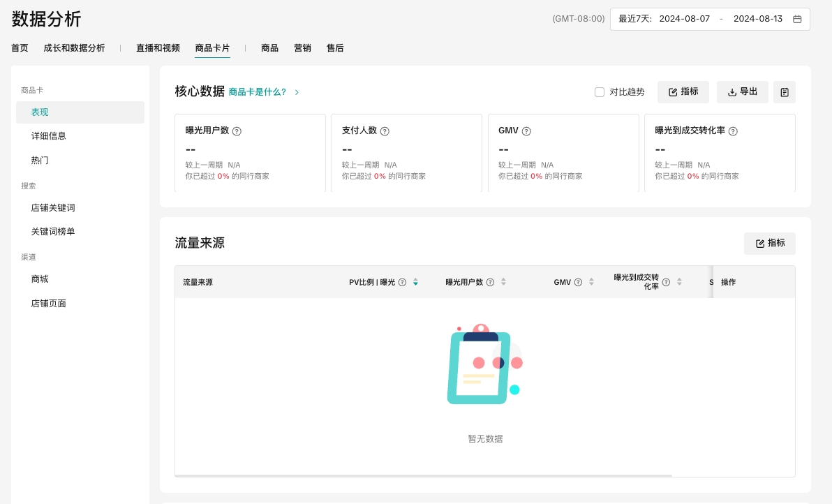Click the help icon beside 支付人数 card

click(x=386, y=131)
